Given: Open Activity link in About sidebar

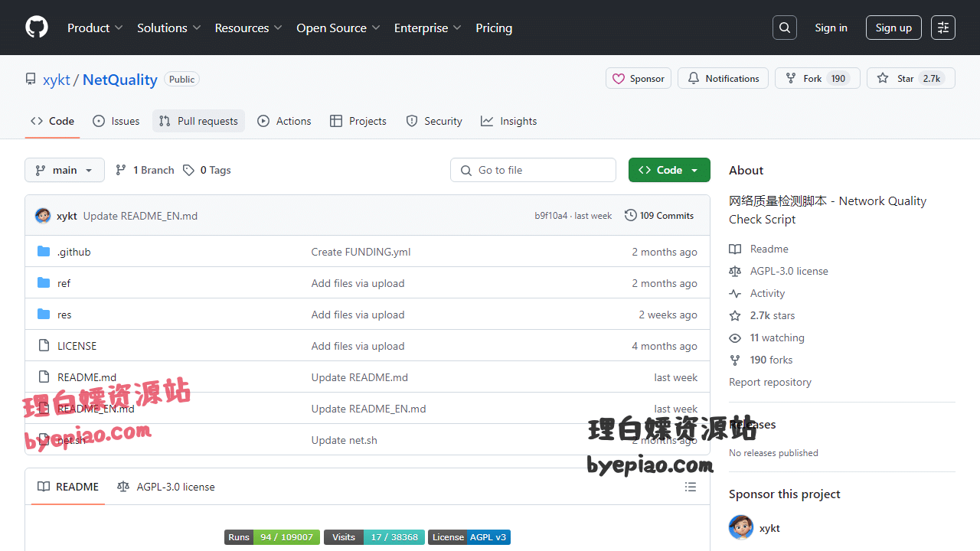Looking at the screenshot, I should click(757, 293).
